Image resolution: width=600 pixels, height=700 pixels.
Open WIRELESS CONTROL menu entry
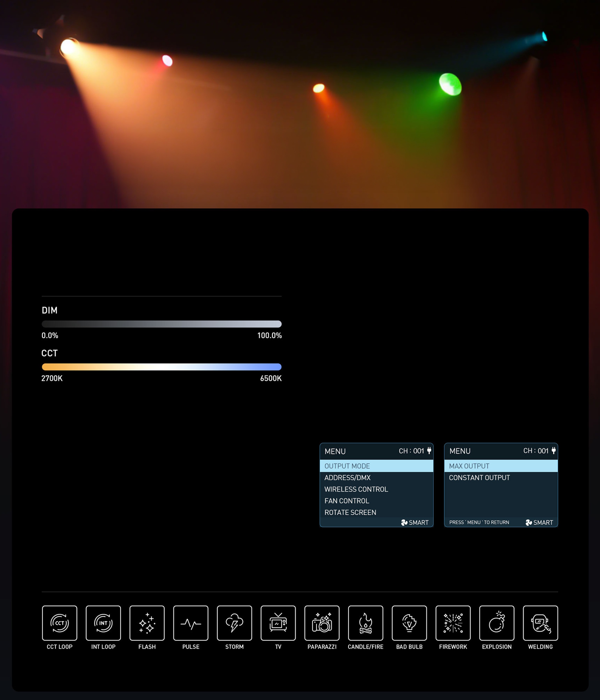coord(377,489)
